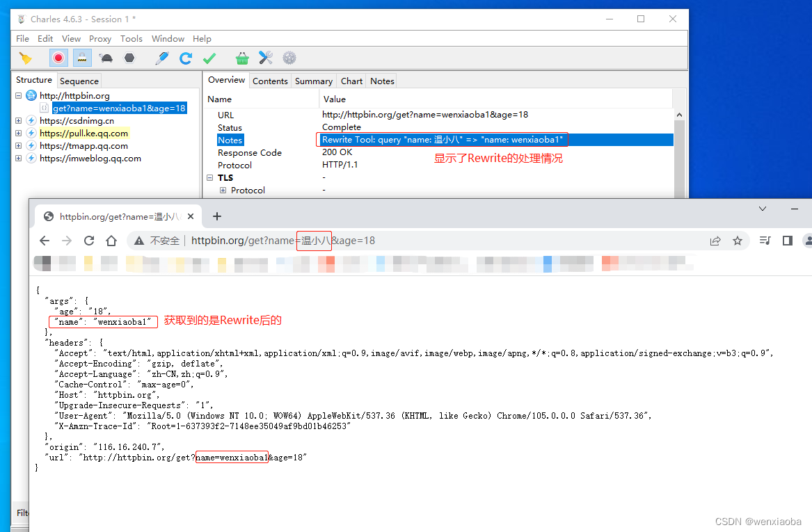Close the httpbin.org browser tab
The image size is (812, 532).
coord(191,216)
